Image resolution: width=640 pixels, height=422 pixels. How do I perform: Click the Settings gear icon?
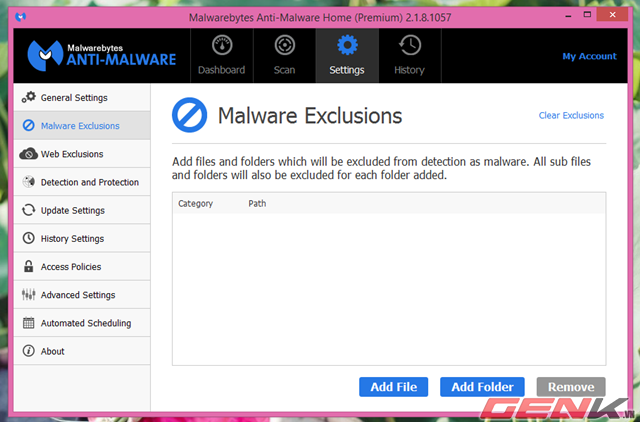coord(347,45)
